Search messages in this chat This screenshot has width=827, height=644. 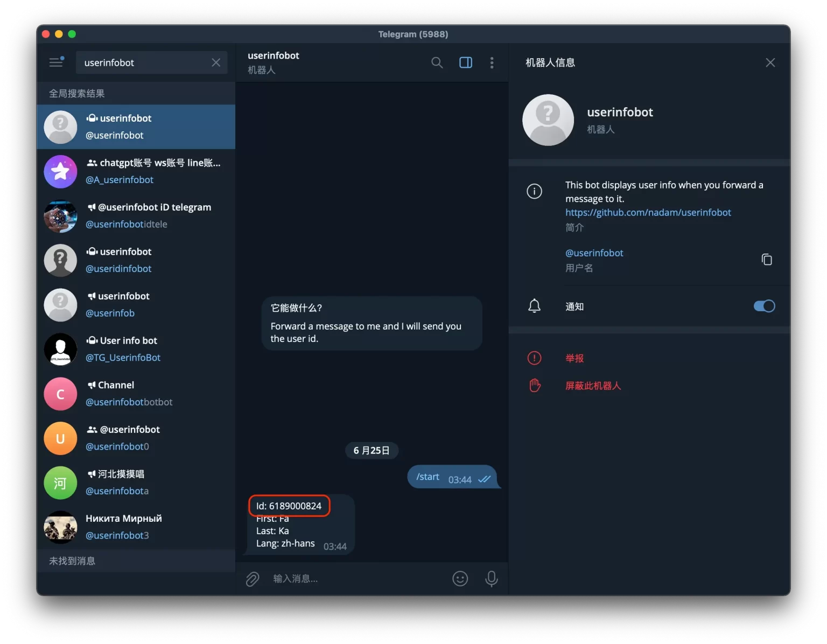pos(437,62)
